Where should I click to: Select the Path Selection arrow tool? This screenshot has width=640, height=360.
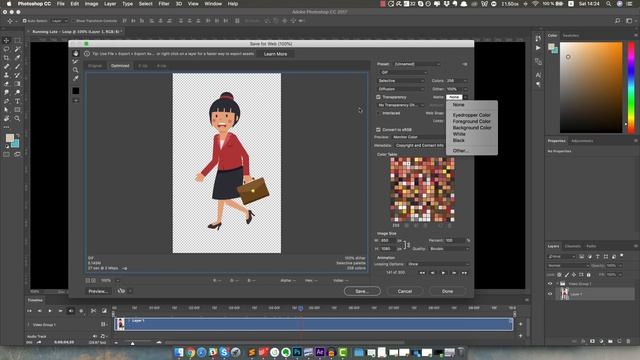click(6, 109)
